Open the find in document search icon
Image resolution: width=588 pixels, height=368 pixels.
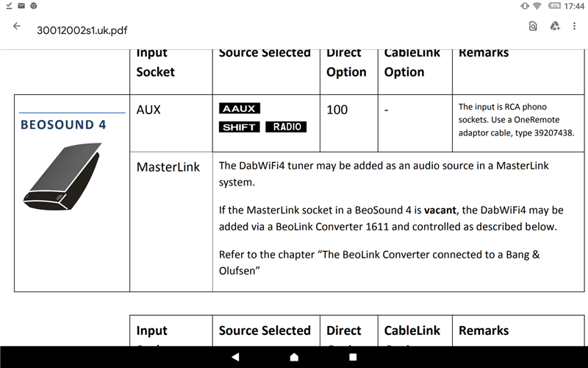[x=533, y=26]
